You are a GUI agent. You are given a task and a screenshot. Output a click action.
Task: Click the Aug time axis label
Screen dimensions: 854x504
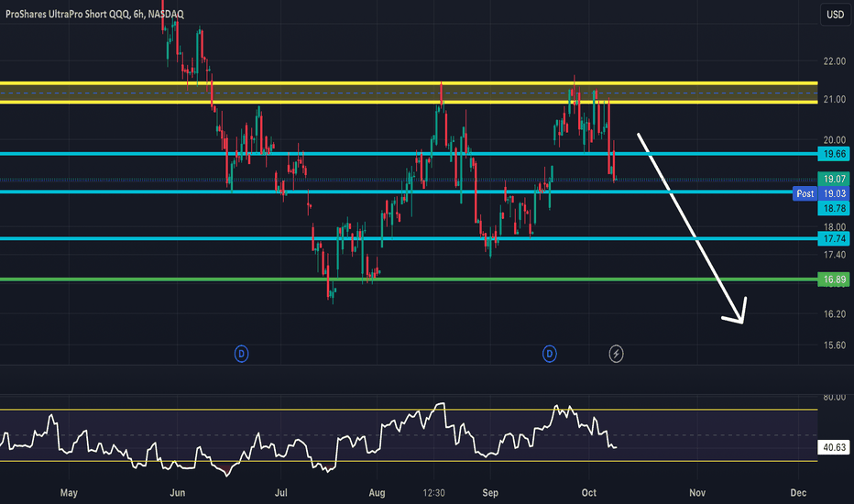pyautogui.click(x=377, y=493)
